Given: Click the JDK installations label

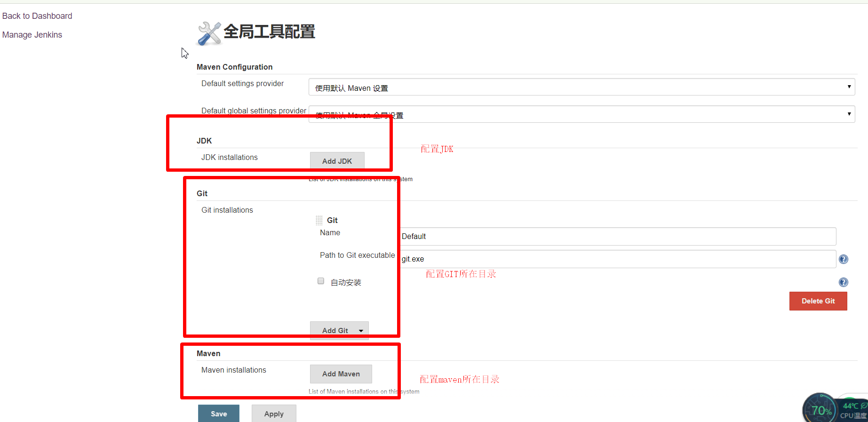Looking at the screenshot, I should [x=230, y=157].
